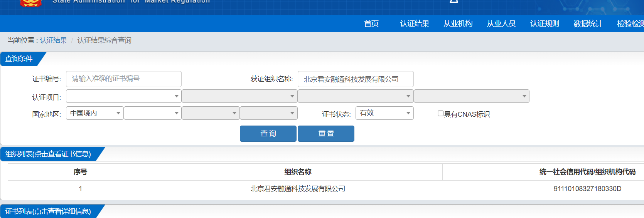The image size is (644, 218).
Task: Open the 认证结果 navigation menu
Action: [x=415, y=24]
